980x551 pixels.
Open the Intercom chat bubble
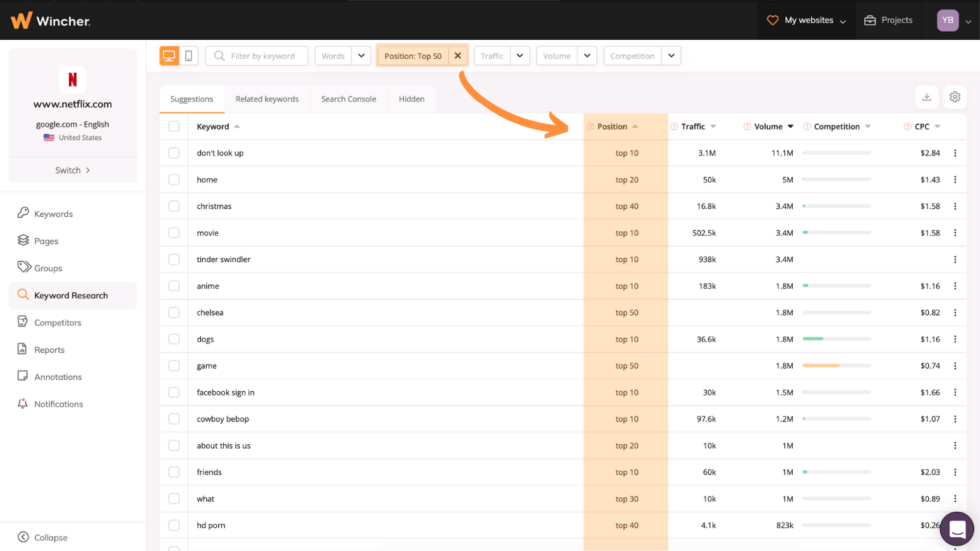[957, 529]
